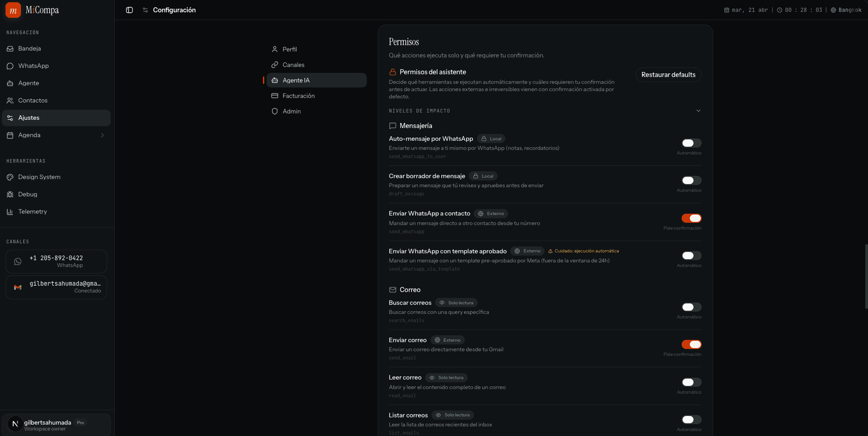Select Ajustes in the navigation
Image resolution: width=868 pixels, height=436 pixels.
point(56,118)
